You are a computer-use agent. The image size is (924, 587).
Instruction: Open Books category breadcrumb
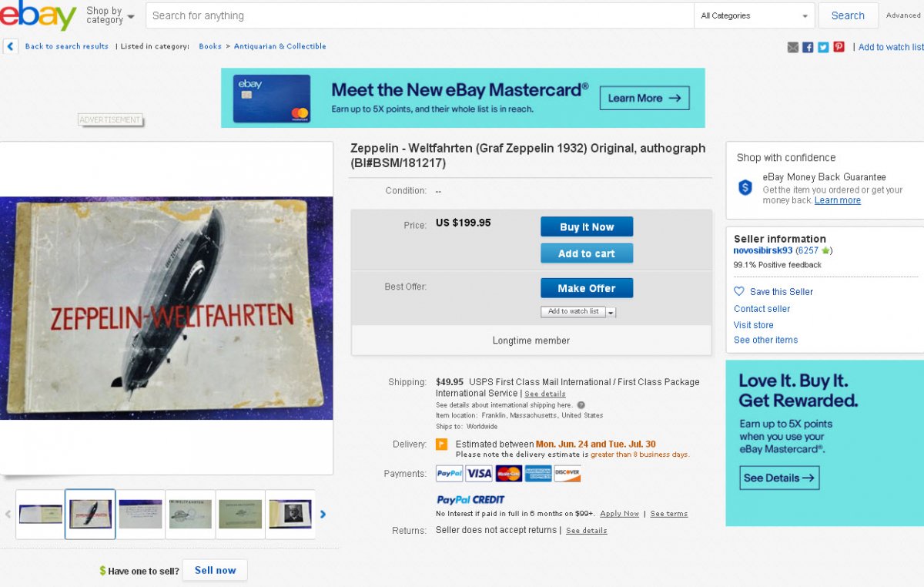point(210,46)
